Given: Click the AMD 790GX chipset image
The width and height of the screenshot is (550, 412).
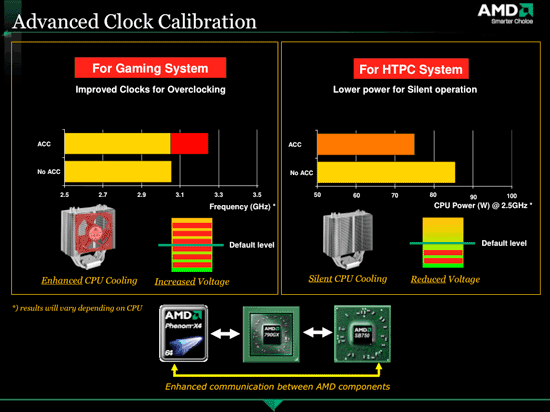Looking at the screenshot, I should (x=271, y=334).
